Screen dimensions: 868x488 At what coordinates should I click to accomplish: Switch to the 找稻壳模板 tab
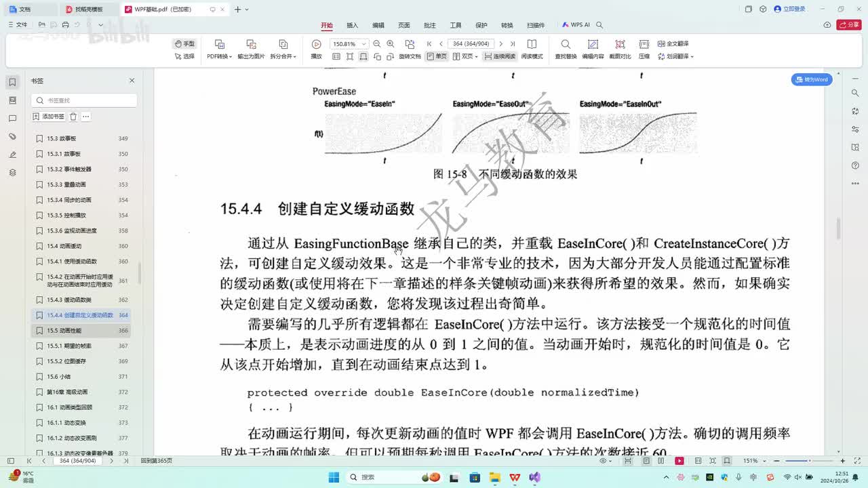pyautogui.click(x=88, y=9)
